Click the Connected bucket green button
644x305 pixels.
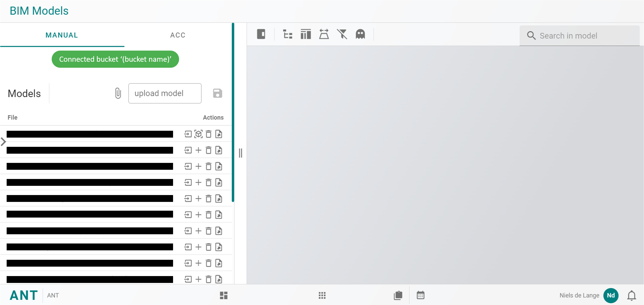[x=115, y=59]
